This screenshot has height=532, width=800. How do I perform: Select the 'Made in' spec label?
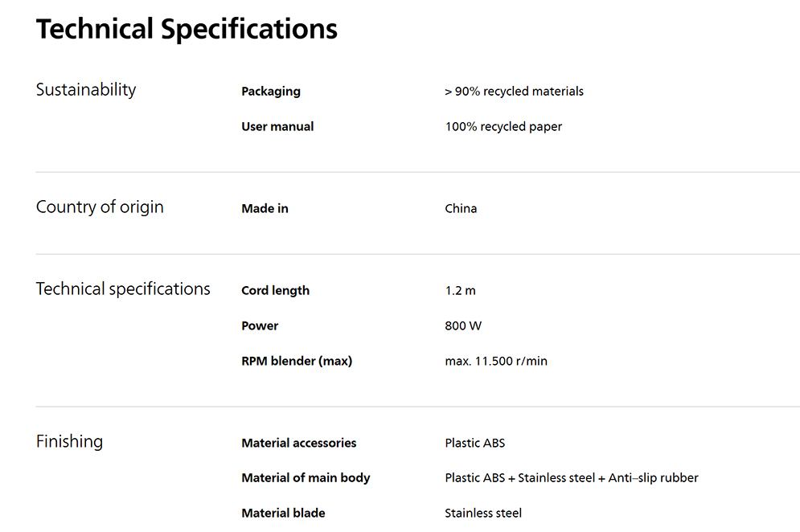[265, 209]
